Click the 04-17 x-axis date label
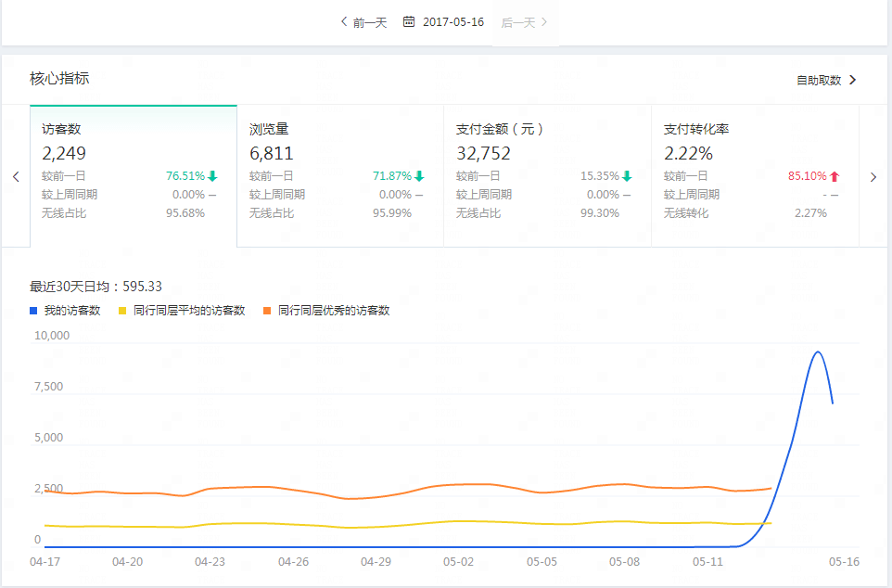This screenshot has width=892, height=588. point(45,561)
